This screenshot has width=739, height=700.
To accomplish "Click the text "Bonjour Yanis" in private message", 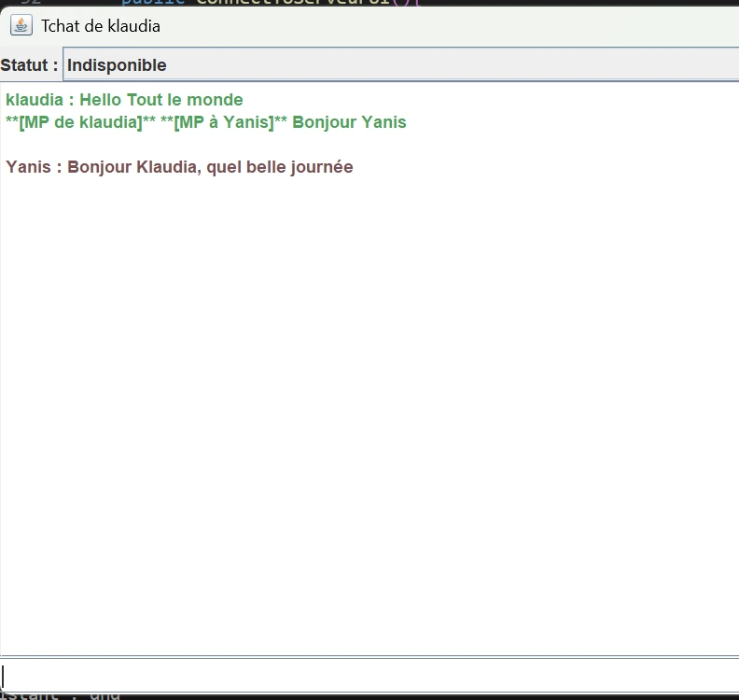I will 349,122.
